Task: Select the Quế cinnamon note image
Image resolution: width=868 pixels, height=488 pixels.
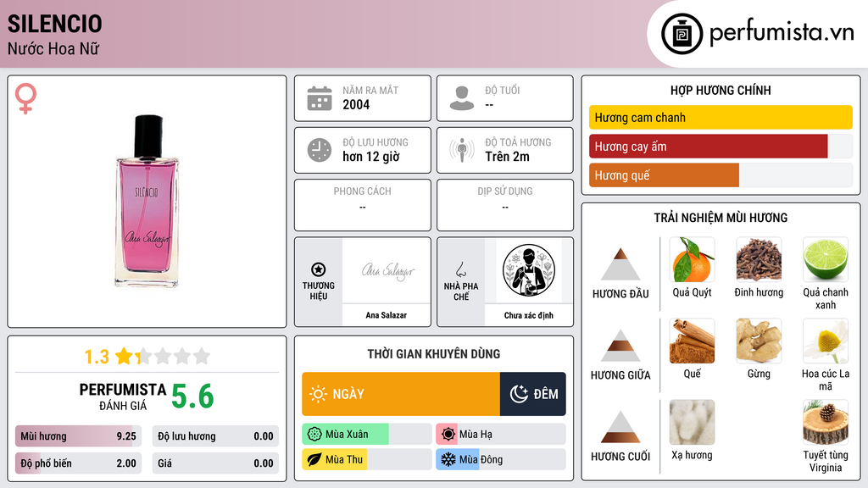Action: [x=692, y=341]
